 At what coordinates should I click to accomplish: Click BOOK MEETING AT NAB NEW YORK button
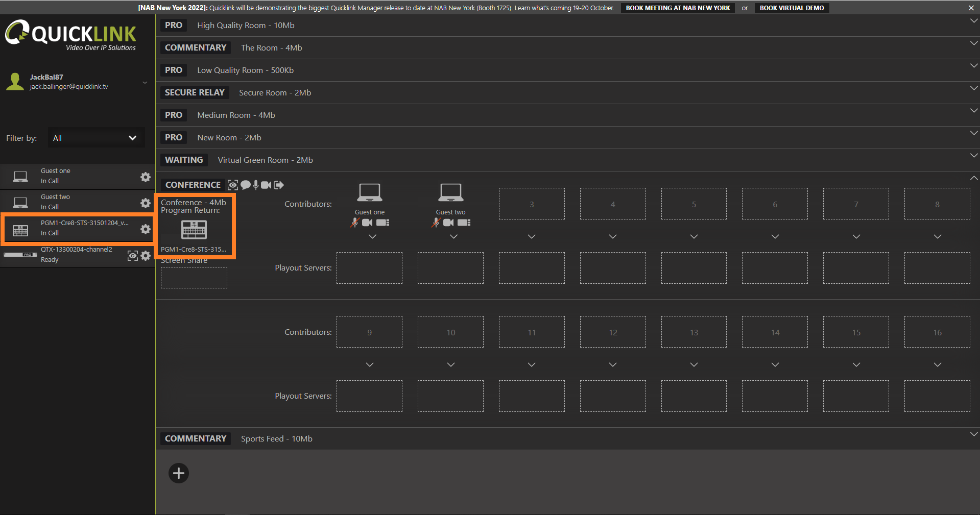(x=678, y=8)
